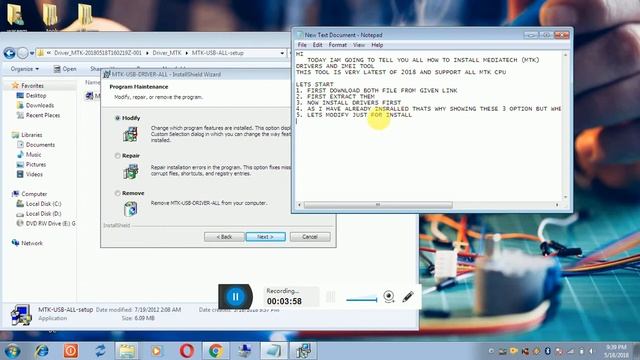Click the Bluetooth tray icon
The height and width of the screenshot is (360, 640).
tap(547, 351)
